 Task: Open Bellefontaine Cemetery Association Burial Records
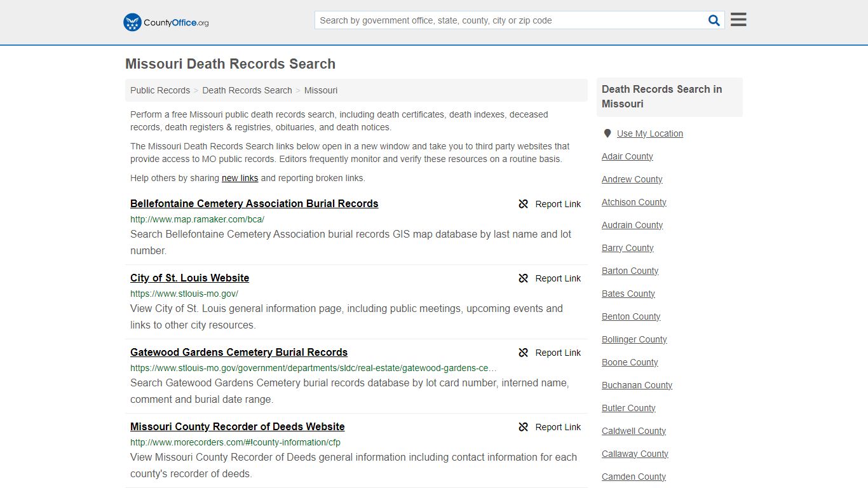254,203
